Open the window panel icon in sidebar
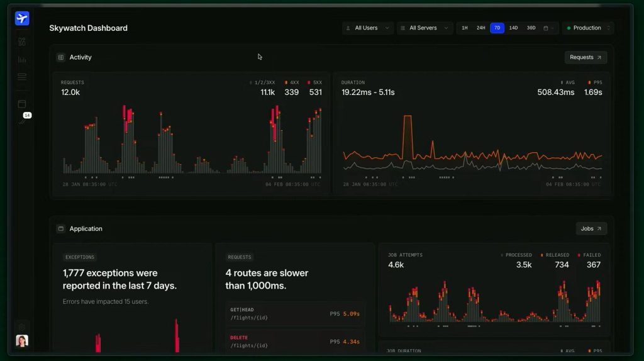This screenshot has height=361, width=644. tap(22, 104)
